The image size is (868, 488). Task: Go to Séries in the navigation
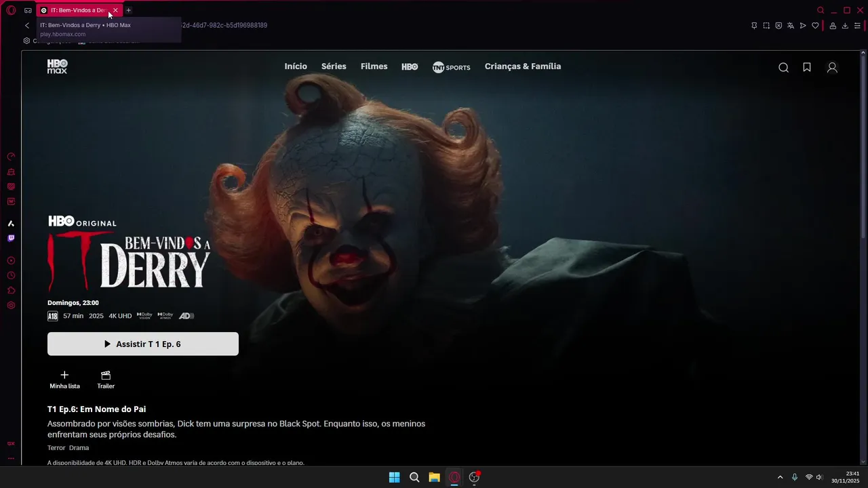(x=334, y=66)
